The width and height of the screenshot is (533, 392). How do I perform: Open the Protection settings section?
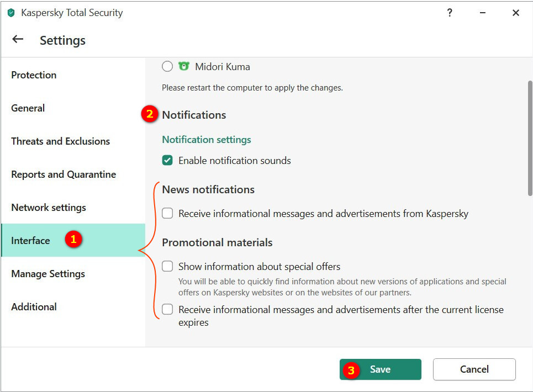pyautogui.click(x=34, y=75)
